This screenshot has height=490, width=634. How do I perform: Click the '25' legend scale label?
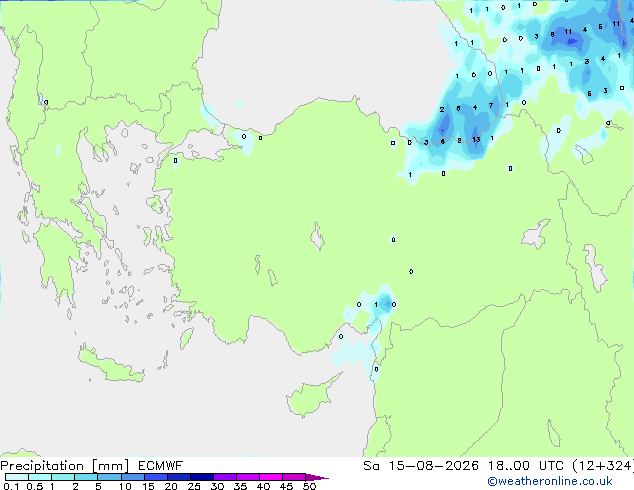click(x=194, y=486)
